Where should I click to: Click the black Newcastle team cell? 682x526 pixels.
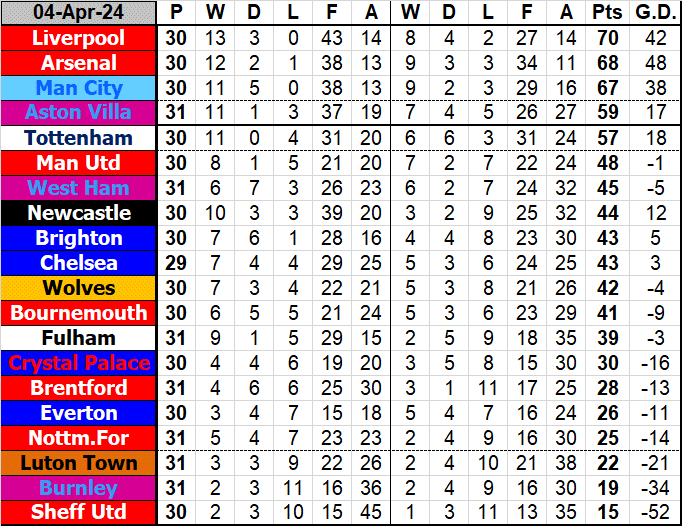tap(79, 213)
